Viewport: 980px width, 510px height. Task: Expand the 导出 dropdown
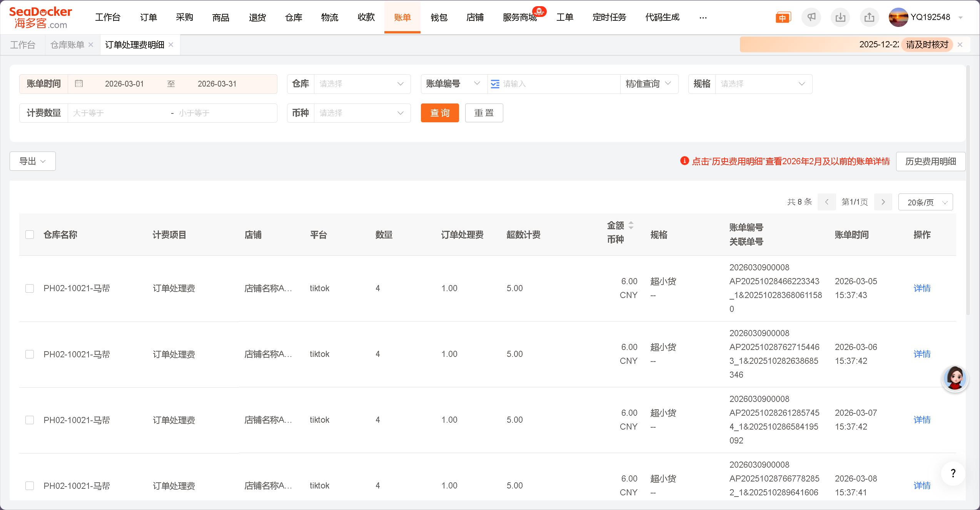(x=33, y=161)
